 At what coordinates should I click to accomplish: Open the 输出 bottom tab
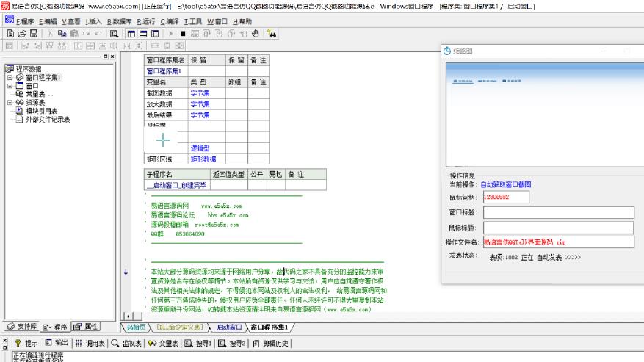[57, 343]
